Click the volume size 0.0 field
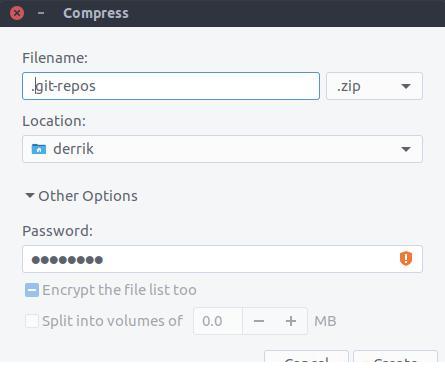 (218, 321)
